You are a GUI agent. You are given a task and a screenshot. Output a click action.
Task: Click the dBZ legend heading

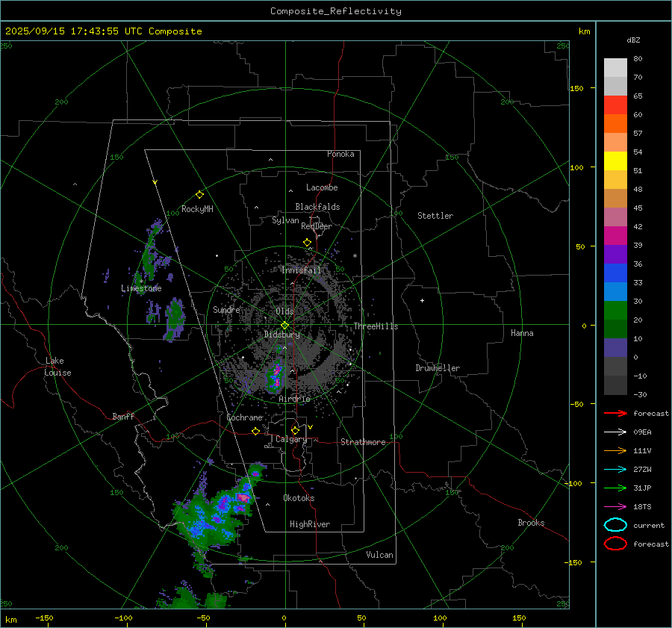(633, 40)
